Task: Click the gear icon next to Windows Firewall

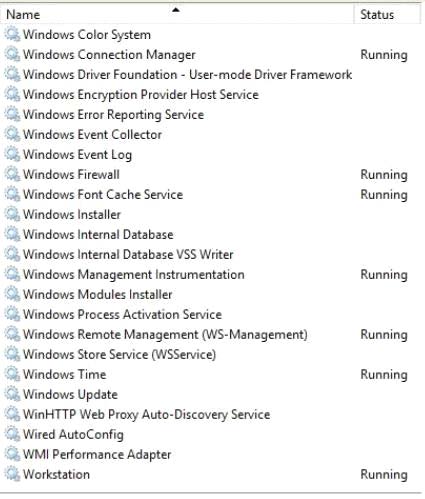Action: [x=12, y=174]
